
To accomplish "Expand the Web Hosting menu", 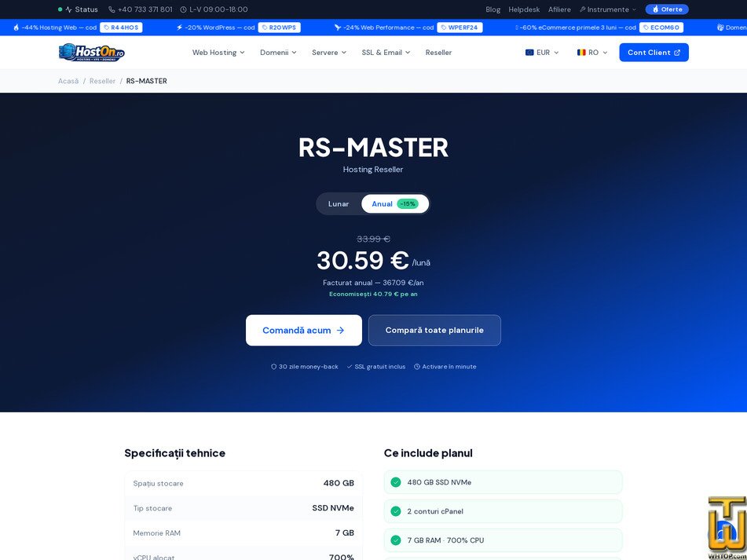I will (x=218, y=53).
